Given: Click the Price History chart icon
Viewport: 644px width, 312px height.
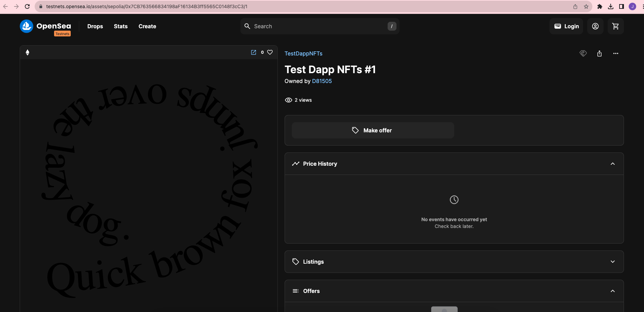Looking at the screenshot, I should pos(296,164).
